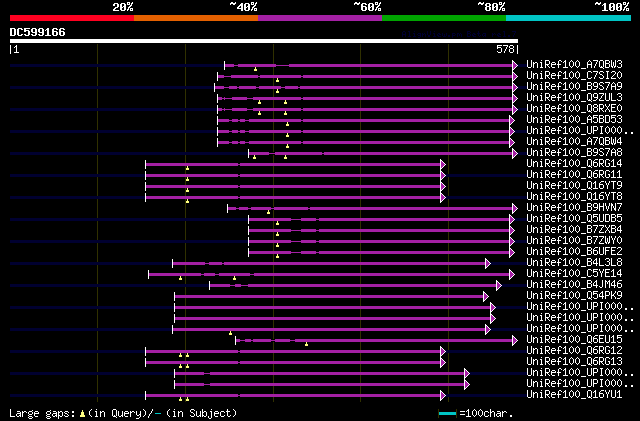
Task: Select the UniRef100_Q16YU1 label
Action: pos(574,394)
